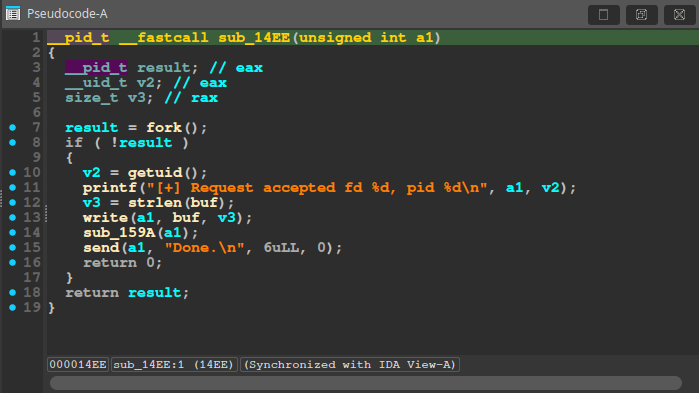Select sub_14EE in the function signature
Screen dimensions: 699x393
point(254,38)
